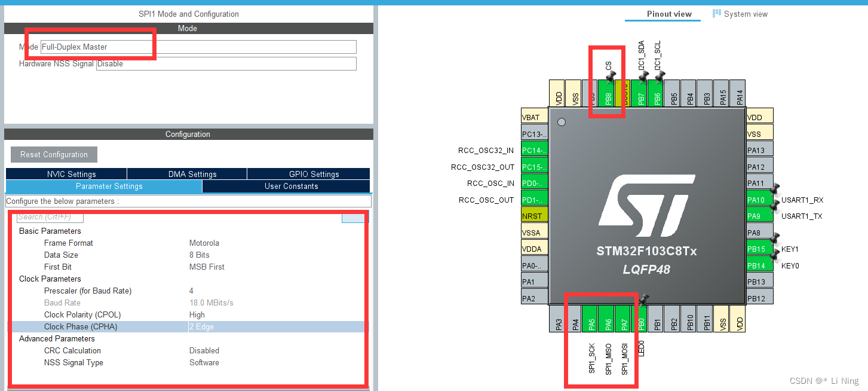Collapse the Clock Parameters group
This screenshot has width=868, height=391.
tap(50, 279)
